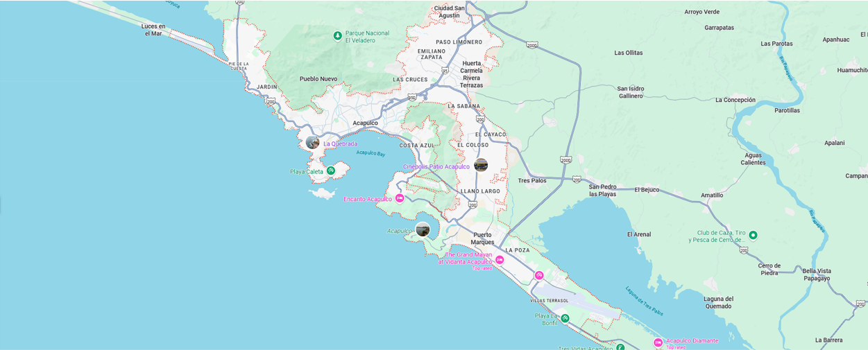This screenshot has width=868, height=350.
Task: Select the Laguna del Quemado label
Action: [x=719, y=302]
